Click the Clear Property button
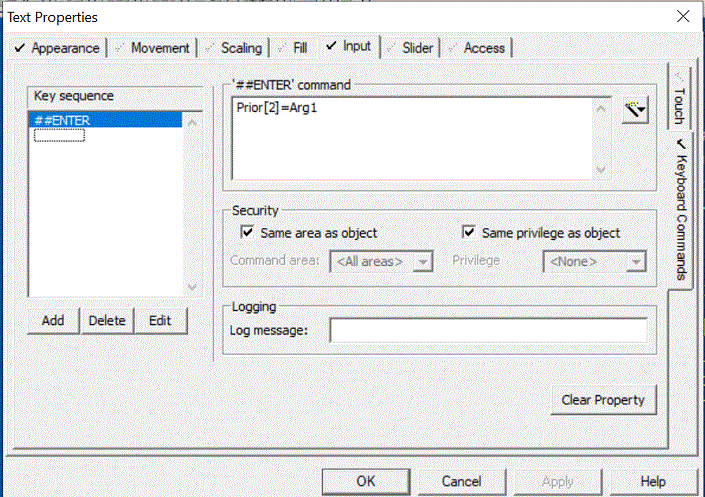The image size is (705, 497). pyautogui.click(x=603, y=400)
